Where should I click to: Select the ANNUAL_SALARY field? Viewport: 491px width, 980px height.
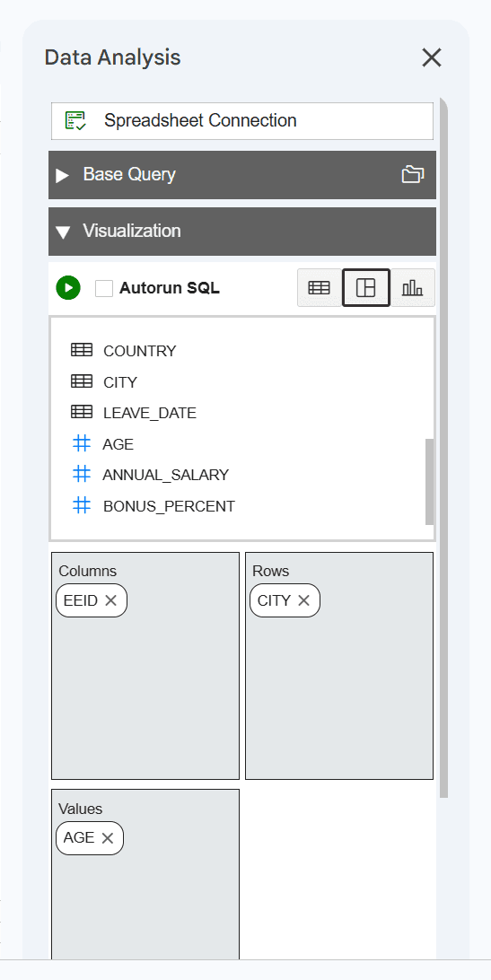pyautogui.click(x=166, y=475)
